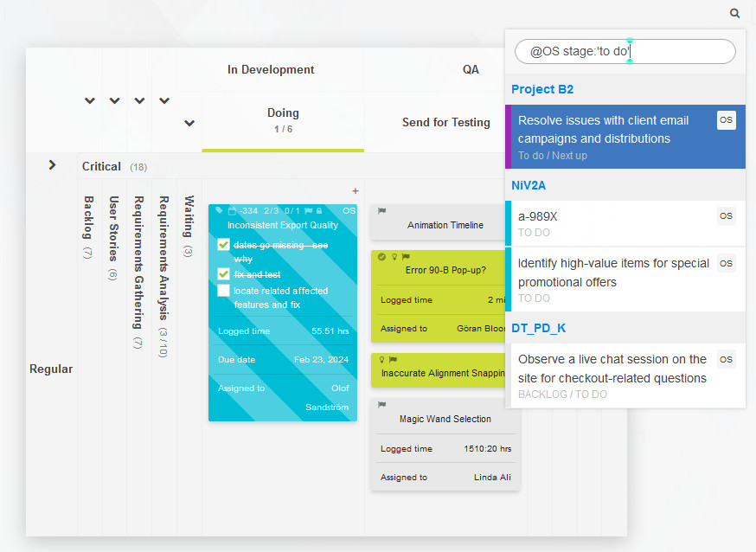The image size is (756, 552).
Task: Expand the Critical swimlane row
Action: [x=52, y=164]
